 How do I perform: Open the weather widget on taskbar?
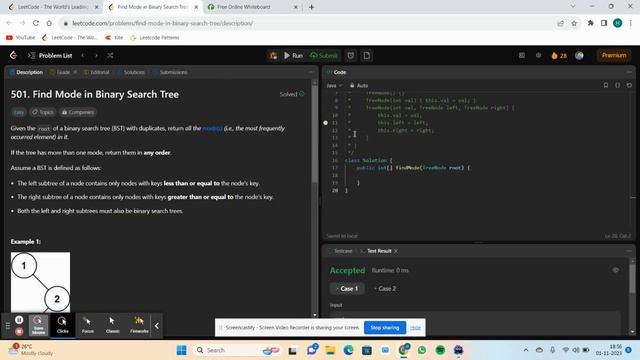[x=31, y=350]
